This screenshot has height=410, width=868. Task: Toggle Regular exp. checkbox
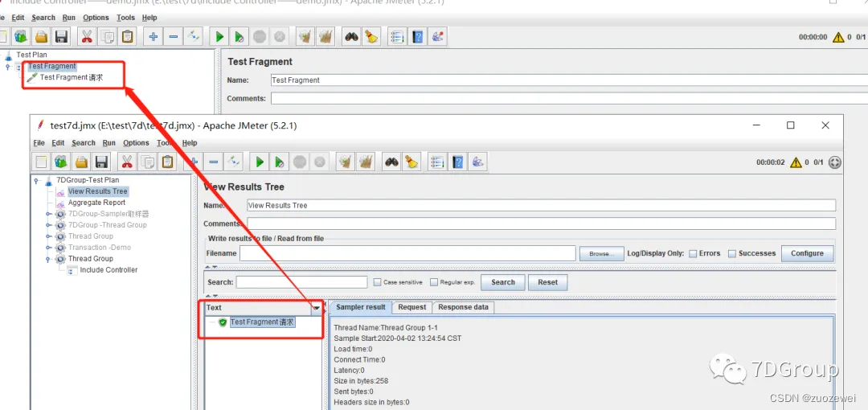point(434,282)
